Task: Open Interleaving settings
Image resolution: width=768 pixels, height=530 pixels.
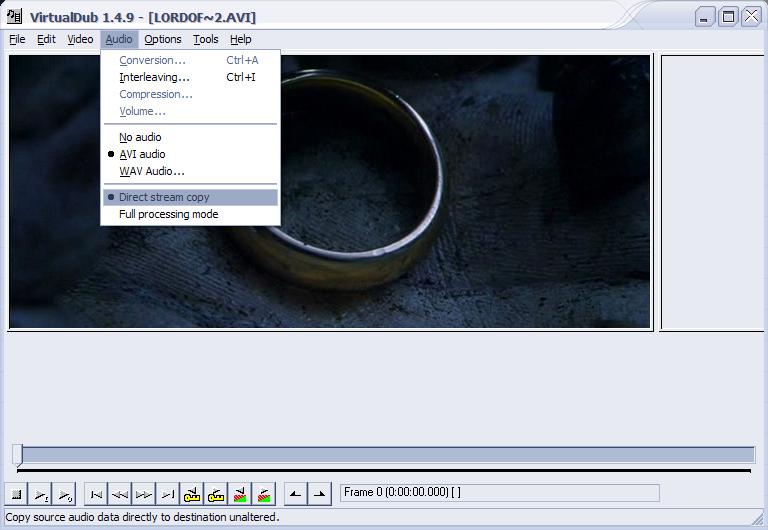Action: pyautogui.click(x=191, y=77)
